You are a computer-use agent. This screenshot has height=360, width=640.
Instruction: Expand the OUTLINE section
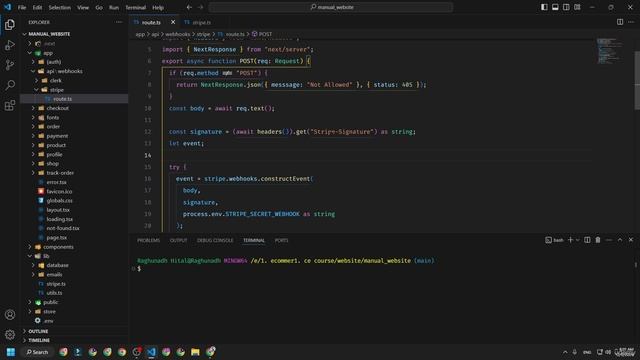74,331
